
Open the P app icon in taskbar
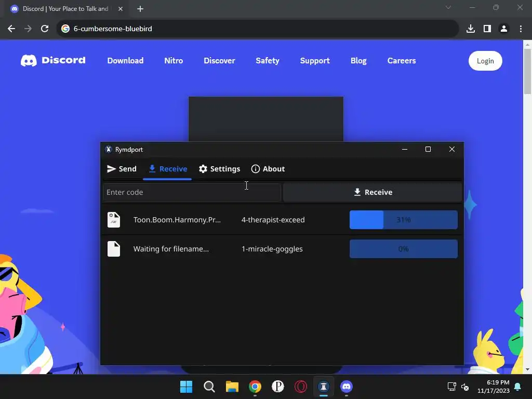278,387
